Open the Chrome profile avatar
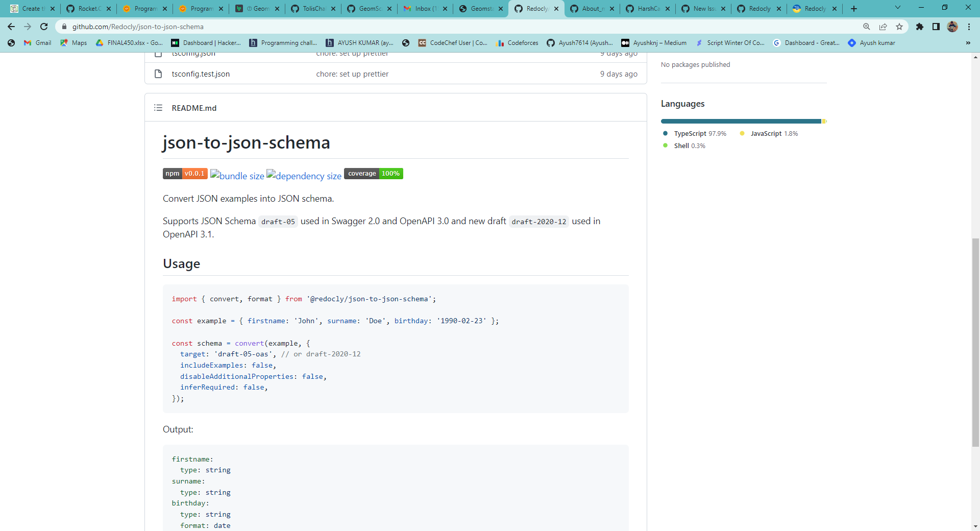Image resolution: width=980 pixels, height=531 pixels. click(953, 27)
